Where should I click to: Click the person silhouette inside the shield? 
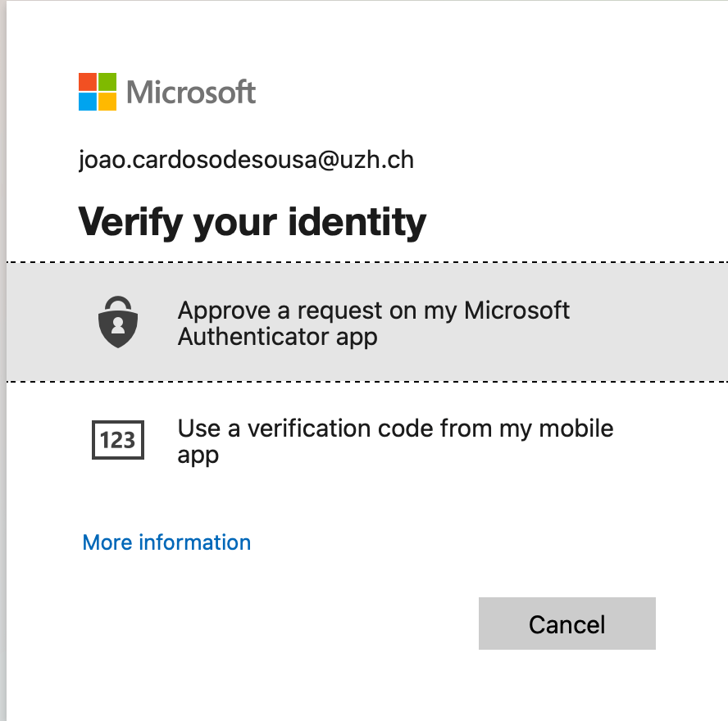coord(118,326)
